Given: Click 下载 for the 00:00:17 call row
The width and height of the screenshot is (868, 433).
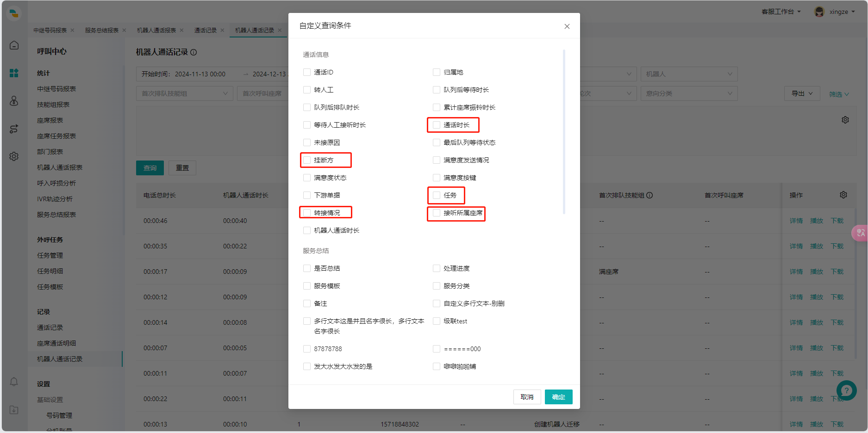Looking at the screenshot, I should (837, 272).
